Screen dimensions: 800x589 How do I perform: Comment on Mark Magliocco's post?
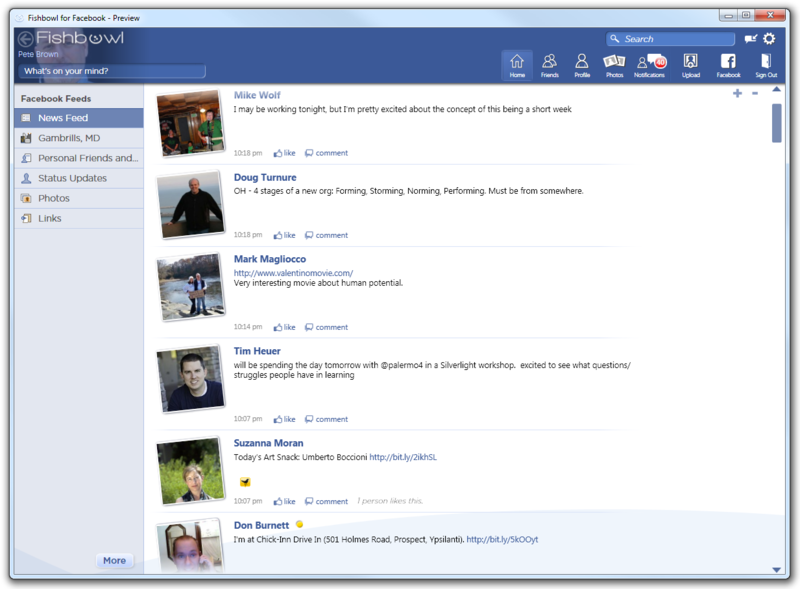click(x=326, y=327)
